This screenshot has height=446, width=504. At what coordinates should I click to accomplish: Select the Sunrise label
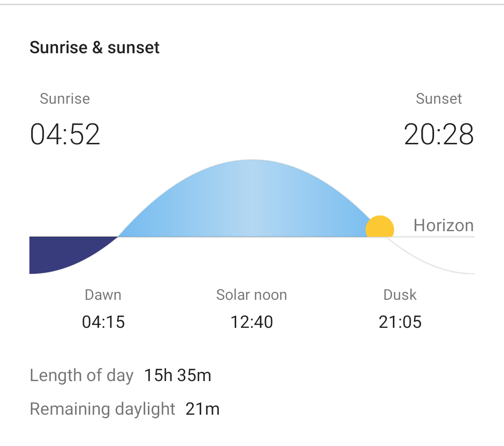(64, 99)
